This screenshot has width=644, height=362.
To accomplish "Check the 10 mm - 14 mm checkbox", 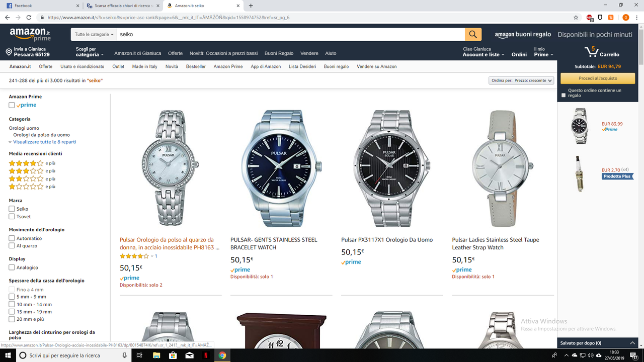I will coord(12,304).
